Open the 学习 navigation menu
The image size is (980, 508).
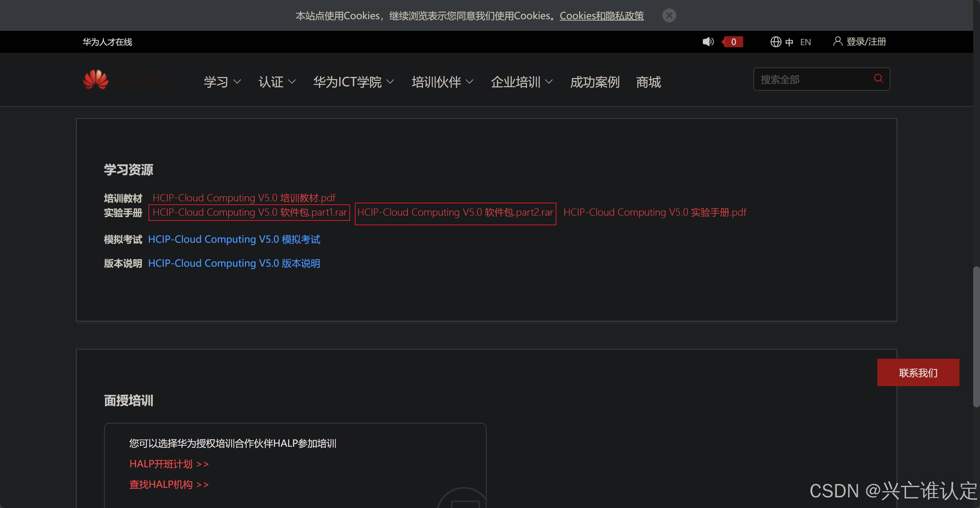[216, 82]
